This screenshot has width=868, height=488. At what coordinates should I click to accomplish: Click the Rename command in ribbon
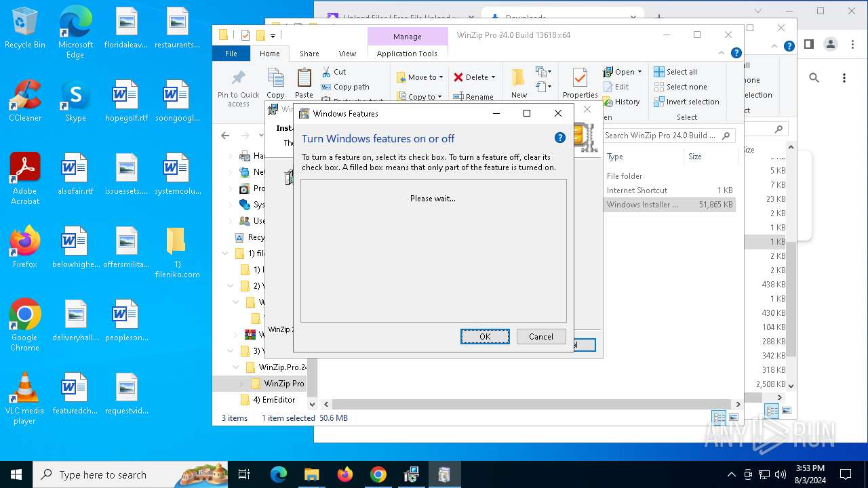point(473,97)
